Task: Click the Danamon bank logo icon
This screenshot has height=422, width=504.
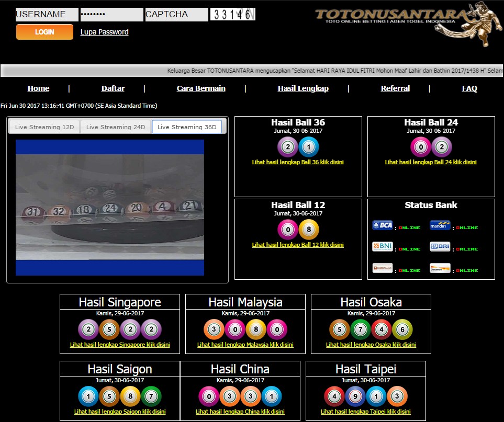Action: point(440,268)
